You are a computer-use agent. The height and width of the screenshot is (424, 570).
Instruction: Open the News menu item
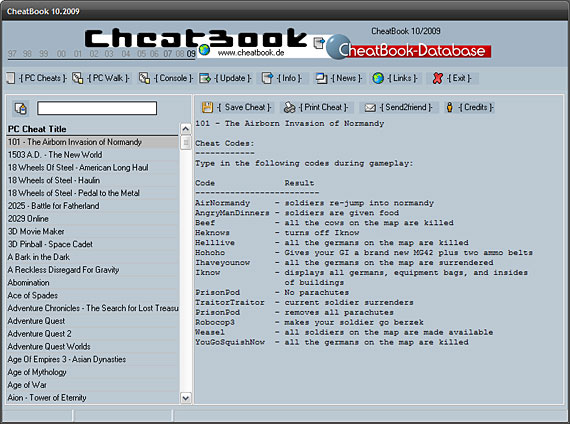pyautogui.click(x=346, y=78)
